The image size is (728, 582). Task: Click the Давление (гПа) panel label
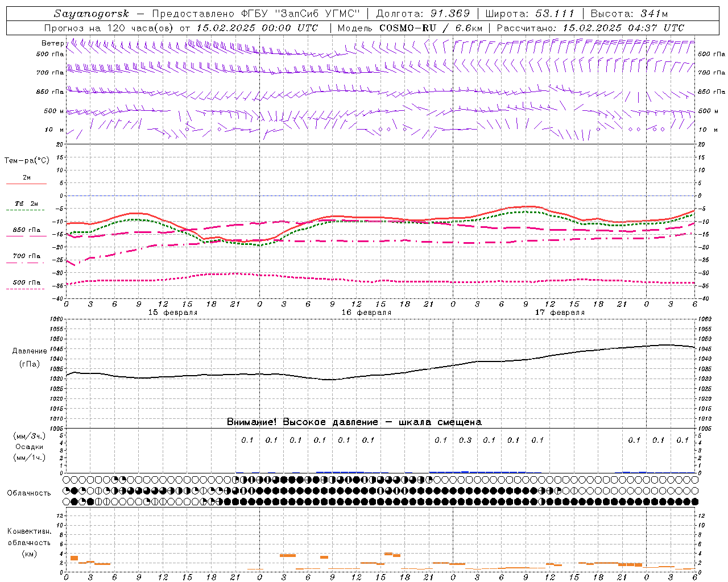(x=30, y=357)
